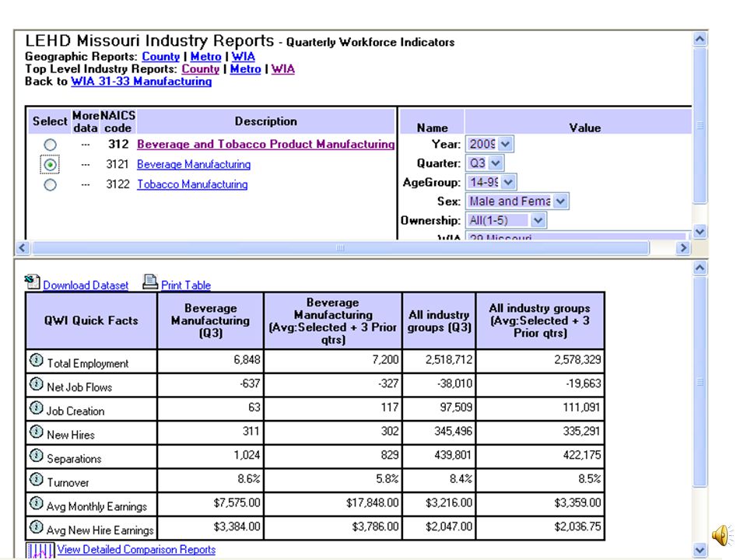This screenshot has width=747, height=560.
Task: Open WIA link under Top Level Industry Reports
Action: click(x=283, y=69)
